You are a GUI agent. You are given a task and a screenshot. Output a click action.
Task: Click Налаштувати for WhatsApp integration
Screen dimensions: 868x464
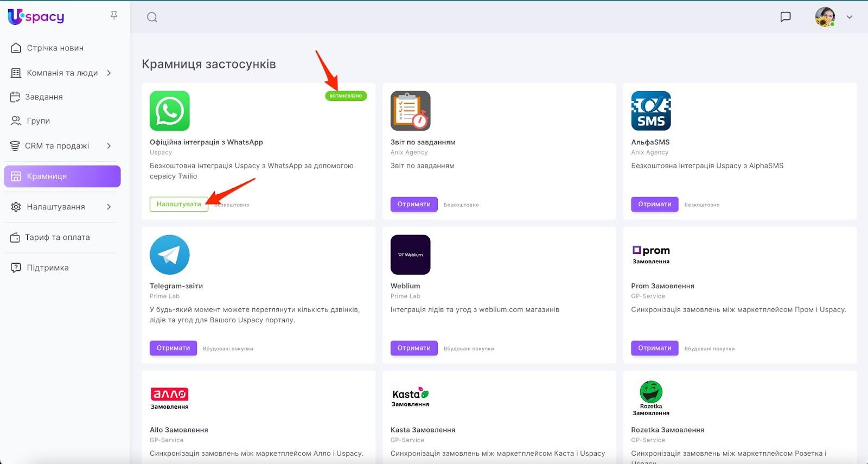click(x=179, y=204)
